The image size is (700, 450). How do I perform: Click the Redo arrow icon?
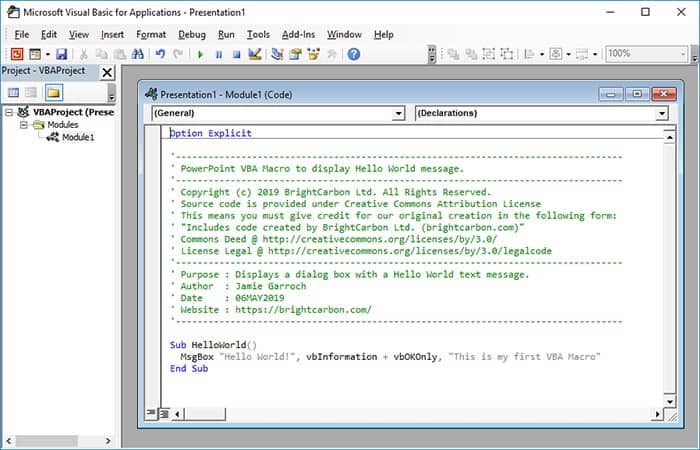point(178,54)
